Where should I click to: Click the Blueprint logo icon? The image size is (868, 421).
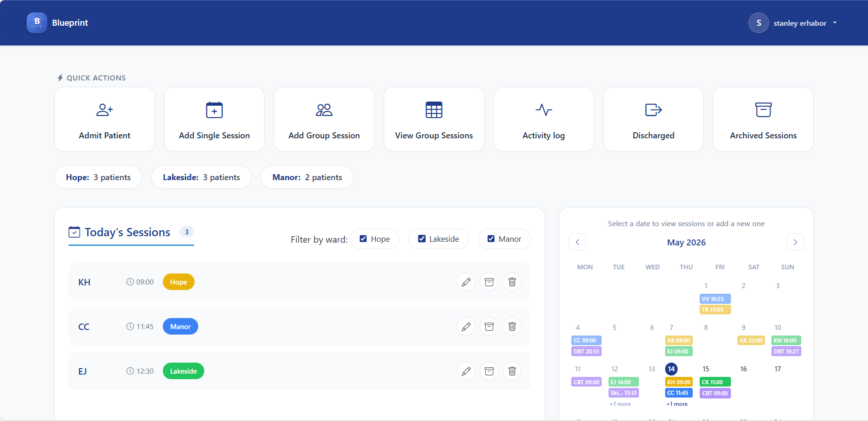pos(37,23)
